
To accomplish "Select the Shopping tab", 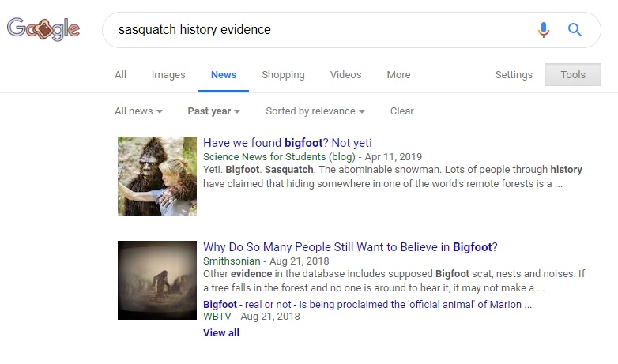I will point(283,75).
